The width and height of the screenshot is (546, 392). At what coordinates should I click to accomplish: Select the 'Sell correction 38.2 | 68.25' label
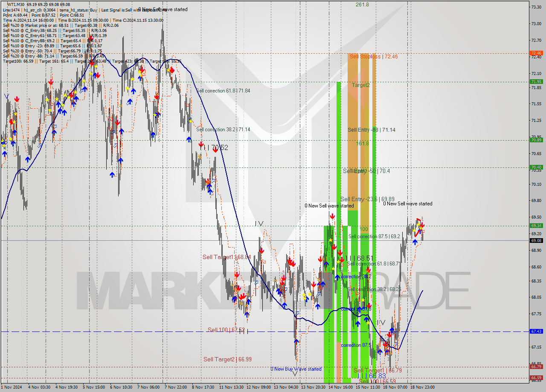click(x=374, y=289)
